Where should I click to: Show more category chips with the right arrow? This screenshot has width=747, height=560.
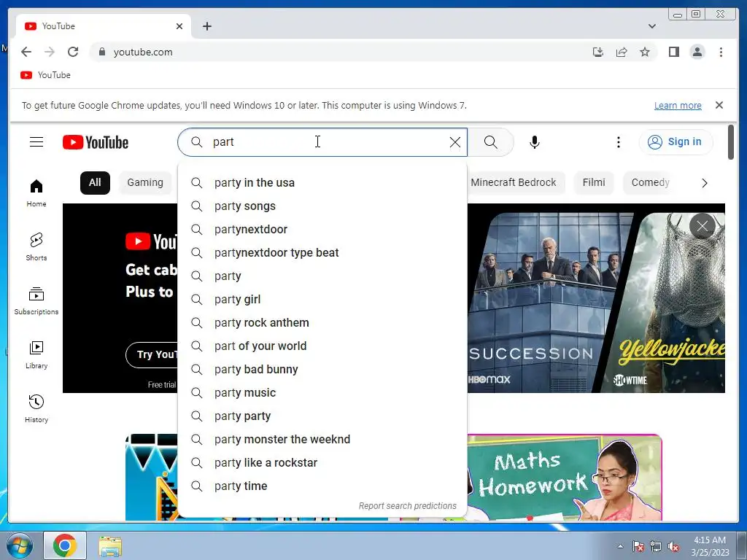(705, 183)
